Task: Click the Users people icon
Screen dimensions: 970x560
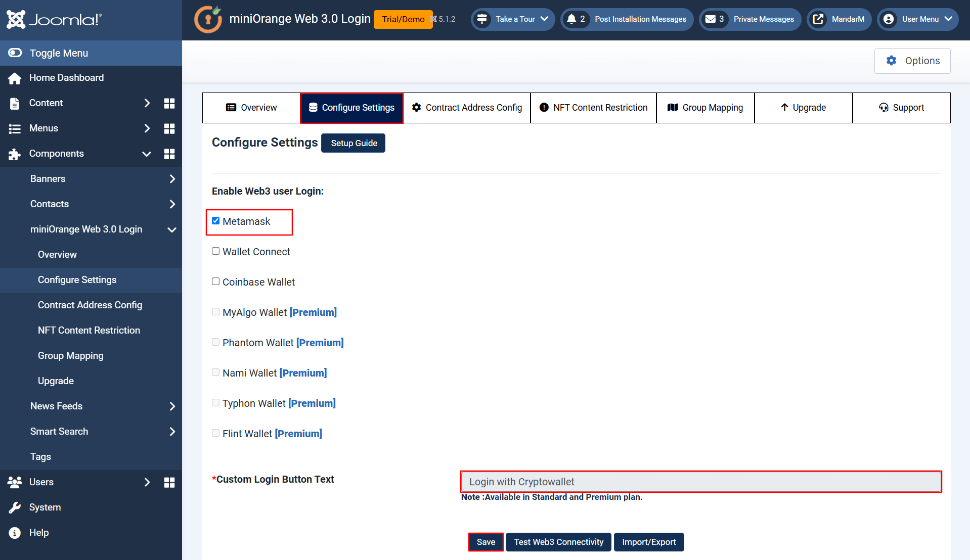Action: (x=15, y=482)
